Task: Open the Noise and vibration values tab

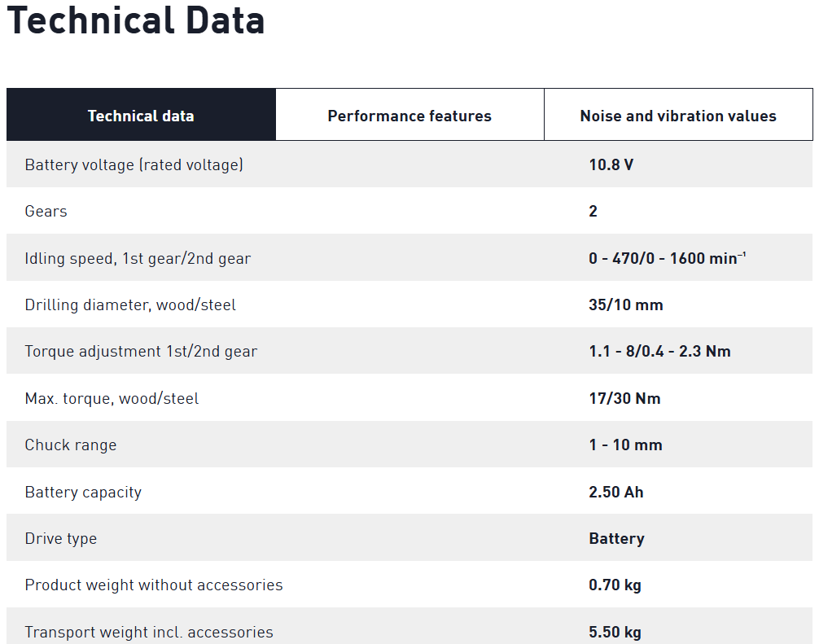Action: tap(678, 116)
